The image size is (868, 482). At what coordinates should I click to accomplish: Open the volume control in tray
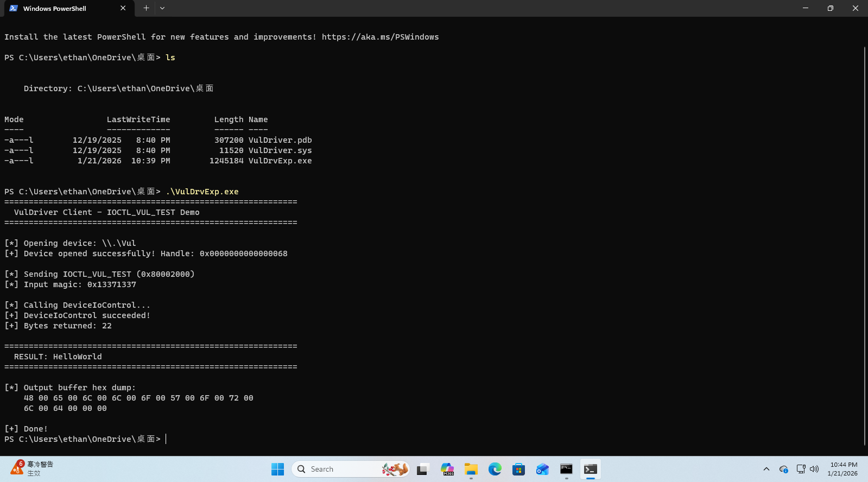[814, 469]
